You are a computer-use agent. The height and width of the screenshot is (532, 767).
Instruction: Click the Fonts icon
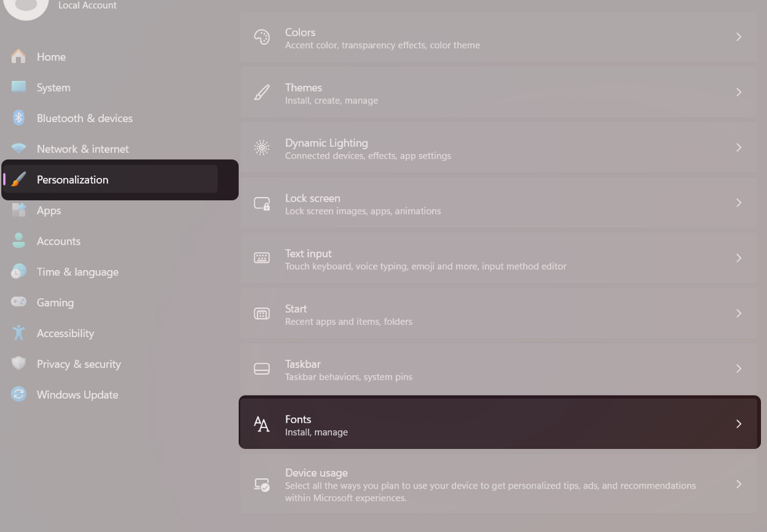click(262, 423)
